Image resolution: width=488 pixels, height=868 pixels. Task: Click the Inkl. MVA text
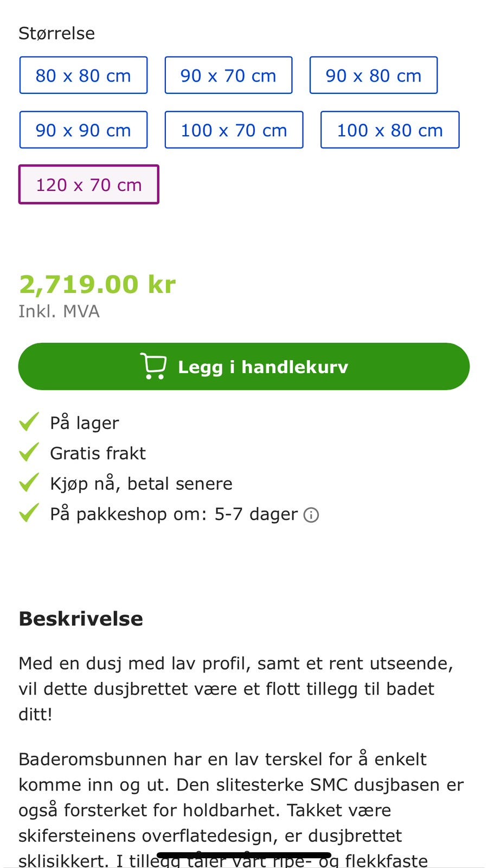[59, 311]
